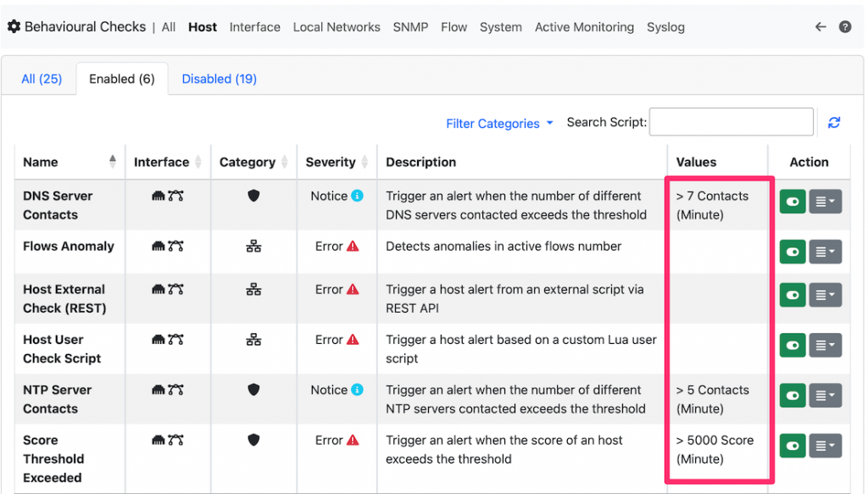Open action menu for Host External Check (REST)
The image size is (868, 494).
825,295
